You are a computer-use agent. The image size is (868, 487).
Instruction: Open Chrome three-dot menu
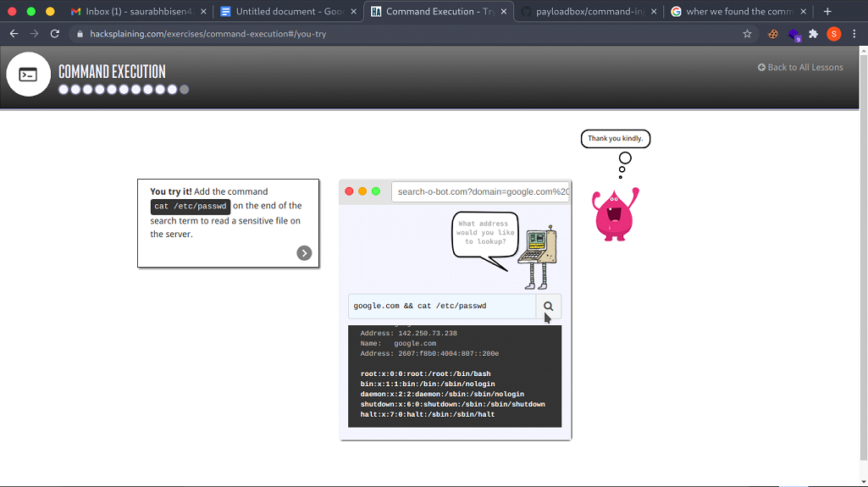coord(854,34)
